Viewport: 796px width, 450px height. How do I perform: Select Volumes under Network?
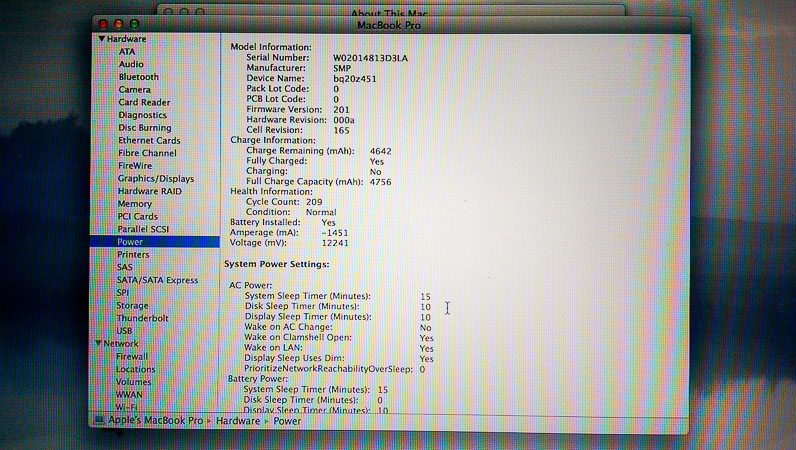[134, 381]
